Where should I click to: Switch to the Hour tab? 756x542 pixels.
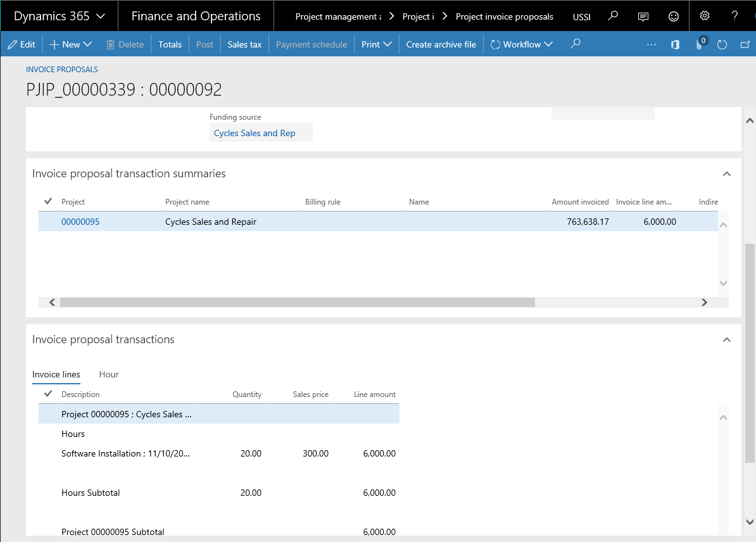108,374
